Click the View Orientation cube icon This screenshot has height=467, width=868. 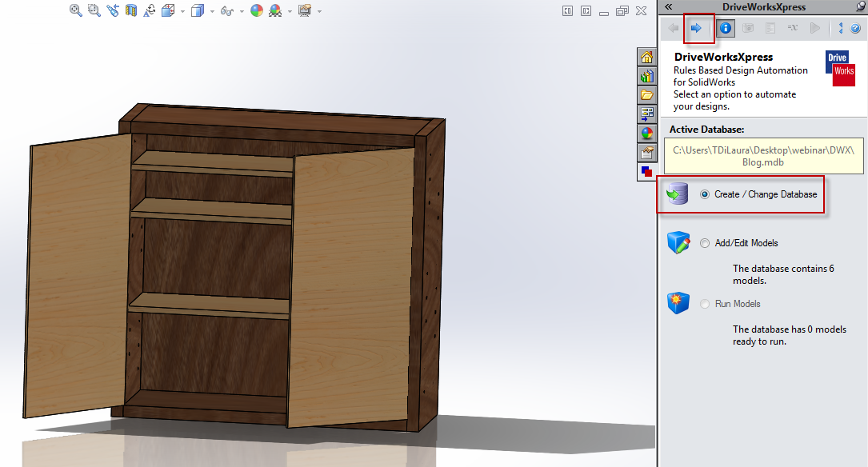[168, 10]
